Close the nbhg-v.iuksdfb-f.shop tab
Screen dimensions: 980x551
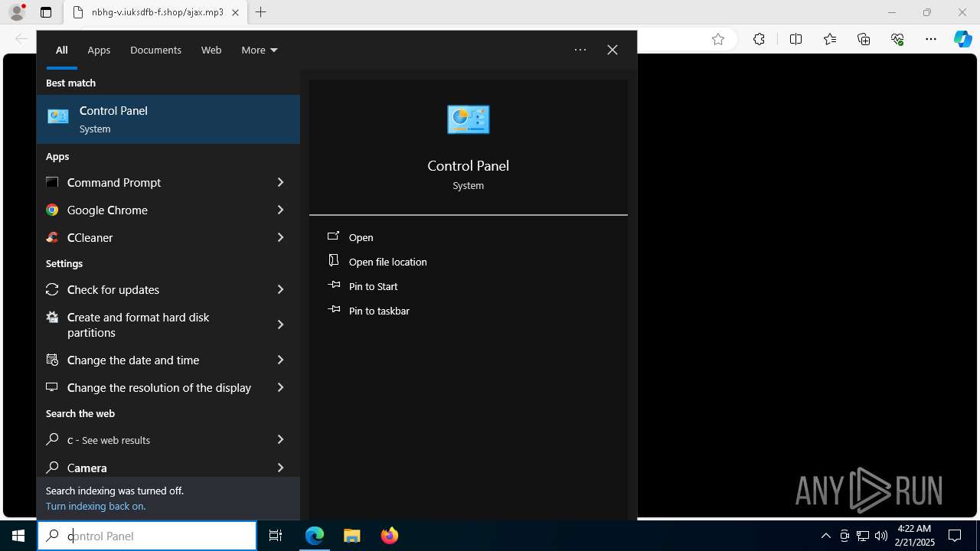[235, 12]
